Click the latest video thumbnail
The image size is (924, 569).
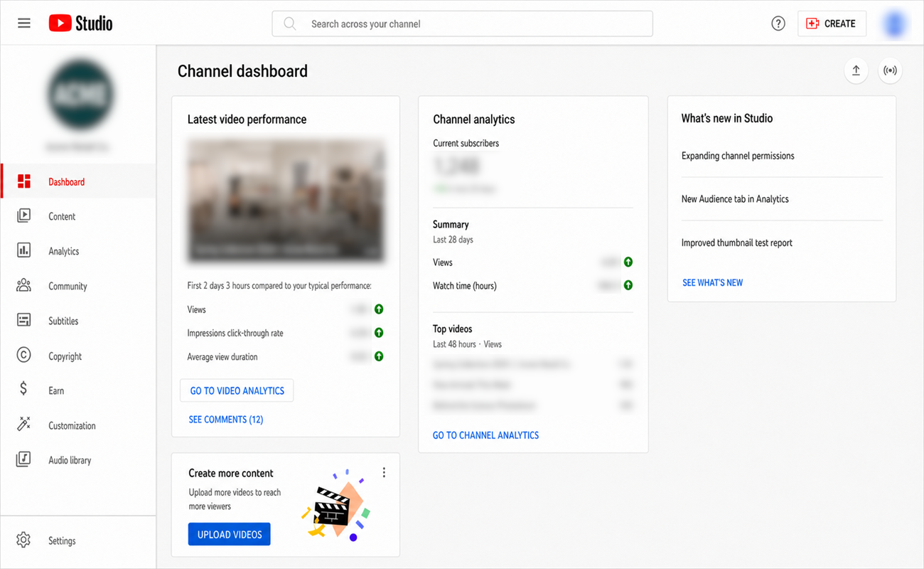point(286,201)
